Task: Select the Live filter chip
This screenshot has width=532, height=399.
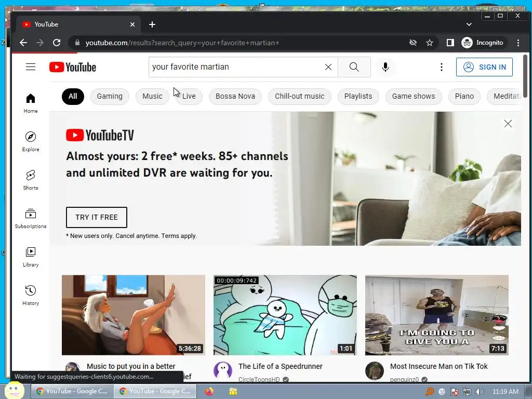Action: coord(189,96)
